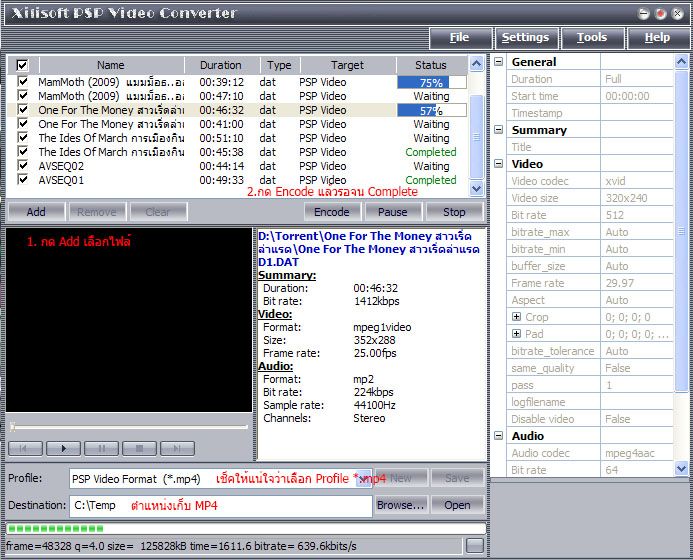Select the video Bit rate value 512

636,215
